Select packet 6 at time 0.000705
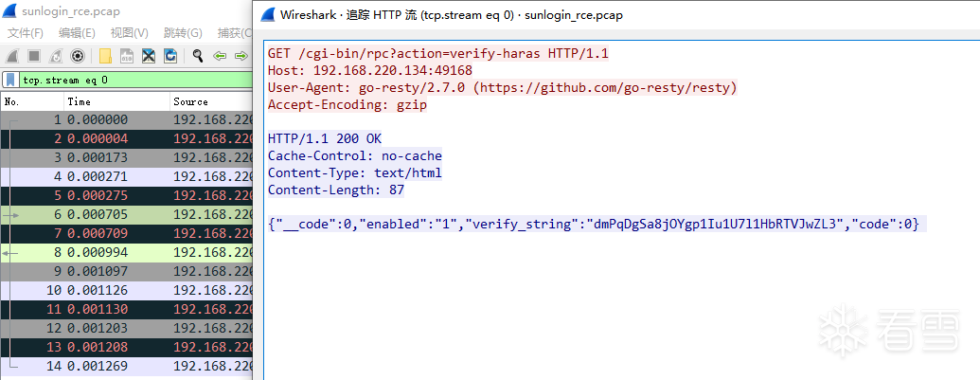Viewport: 980px width, 380px height. pos(127,214)
